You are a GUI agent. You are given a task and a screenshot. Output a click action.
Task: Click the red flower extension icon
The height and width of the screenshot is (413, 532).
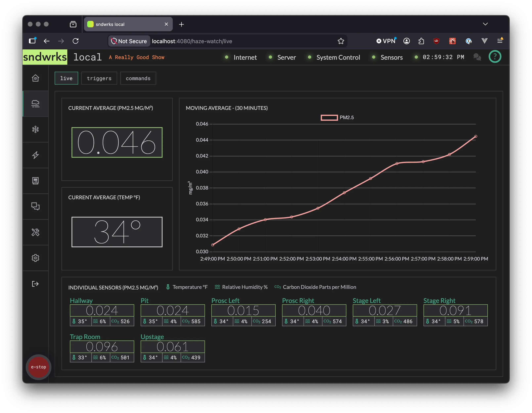[x=452, y=41]
